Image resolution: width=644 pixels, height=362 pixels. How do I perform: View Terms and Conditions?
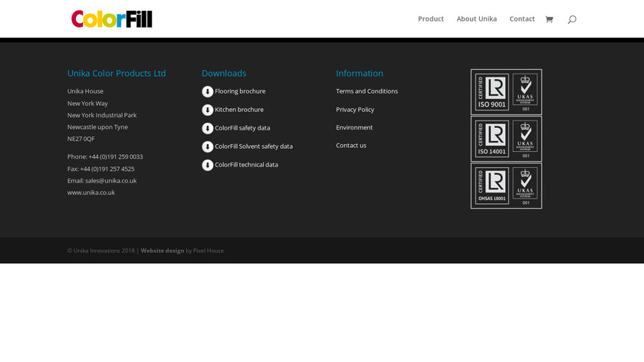click(x=366, y=91)
